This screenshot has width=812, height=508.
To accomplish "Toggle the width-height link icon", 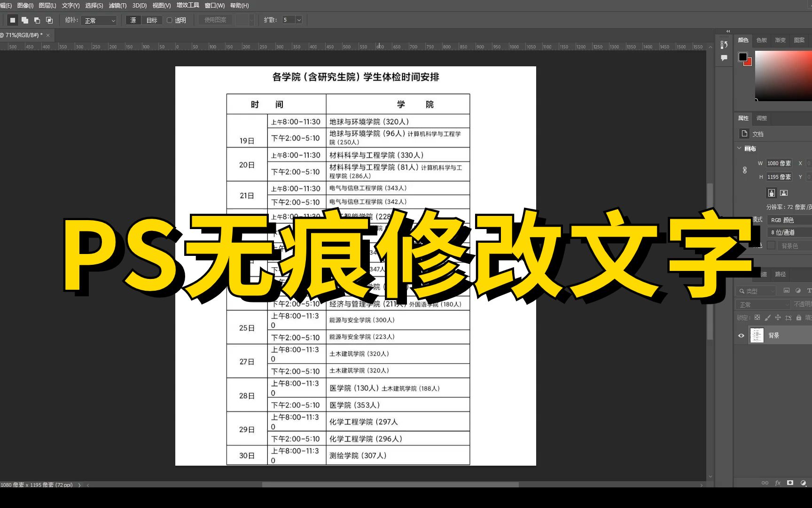I will 745,170.
